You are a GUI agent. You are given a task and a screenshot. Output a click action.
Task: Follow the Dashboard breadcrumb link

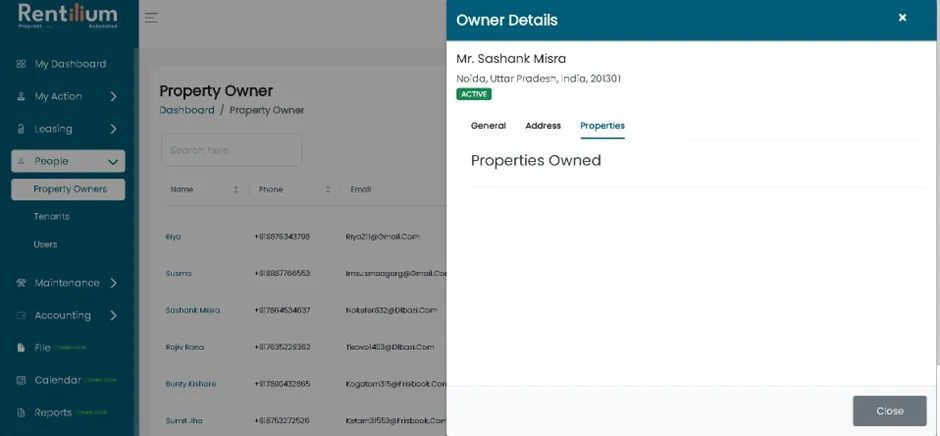tap(187, 110)
